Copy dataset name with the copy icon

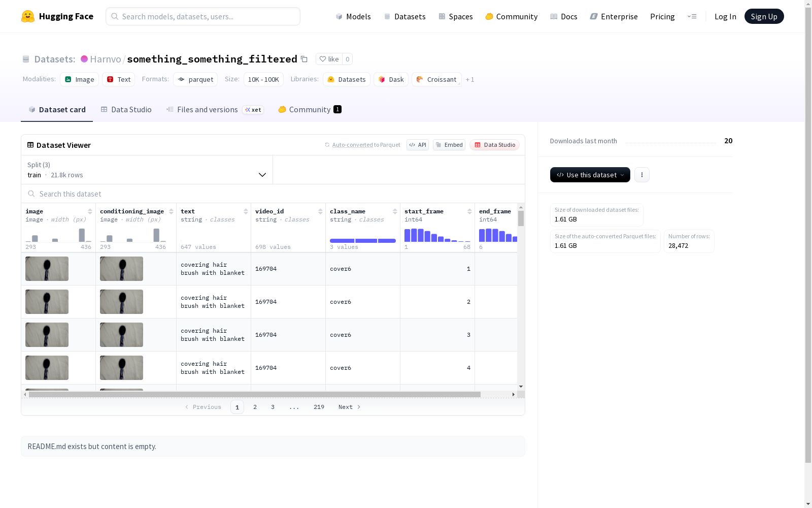click(x=304, y=59)
